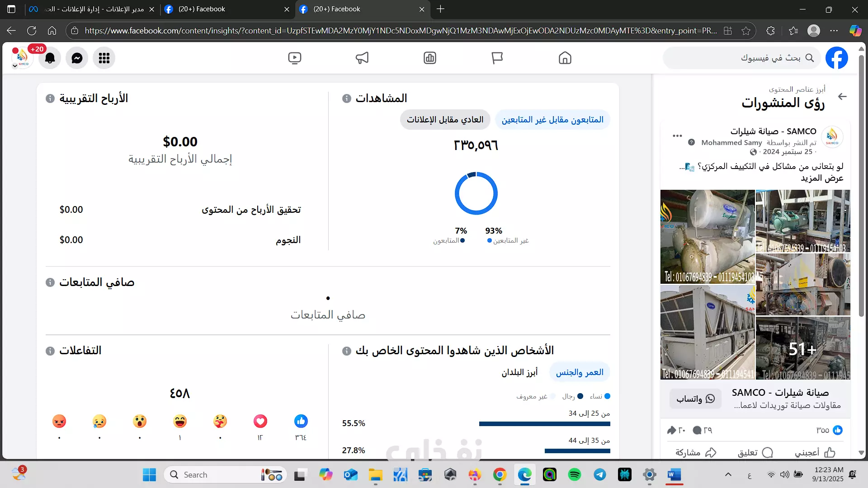This screenshot has height=488, width=868.
Task: Click the Like reaction icon with ٣٦٤
Action: point(301,421)
